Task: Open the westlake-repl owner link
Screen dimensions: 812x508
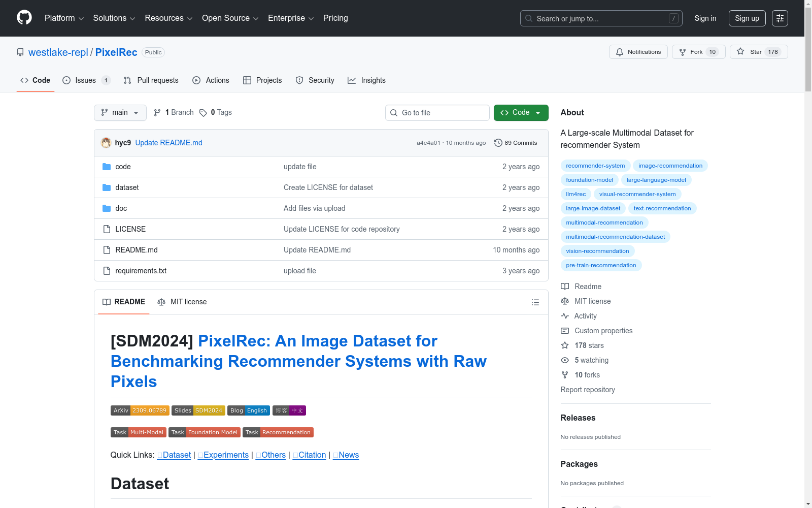Action: pos(58,52)
